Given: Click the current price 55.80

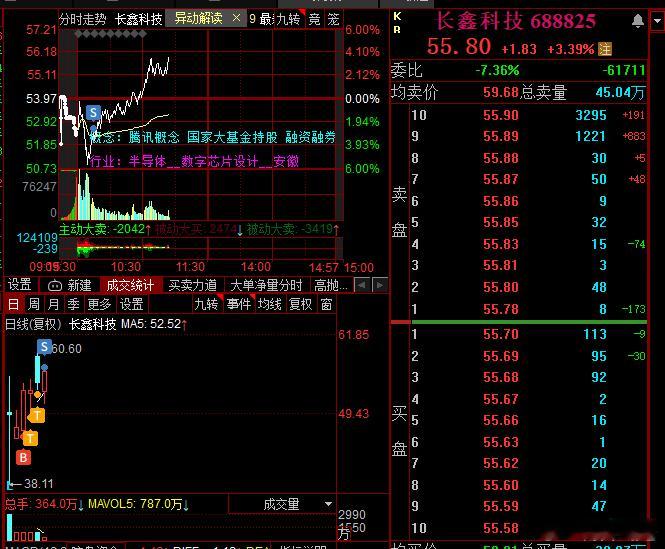Looking at the screenshot, I should click(x=459, y=46).
